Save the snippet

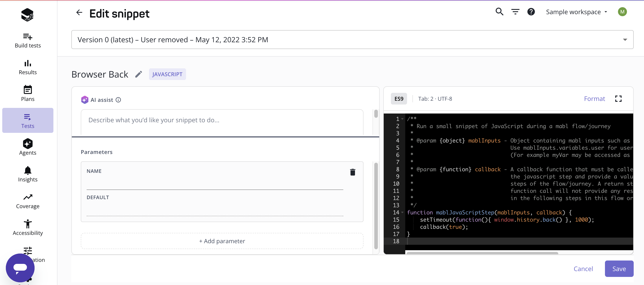[x=619, y=269]
